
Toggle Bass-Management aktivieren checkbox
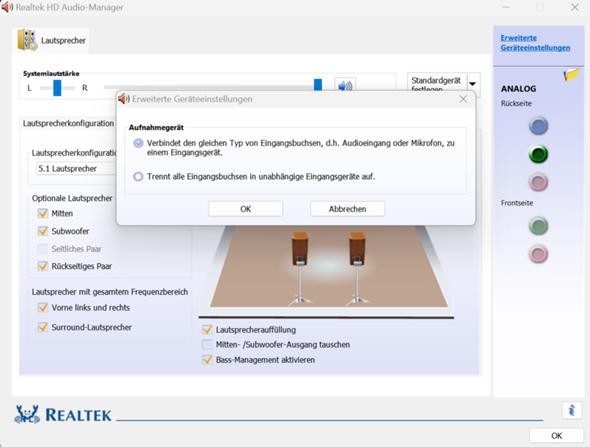click(207, 360)
